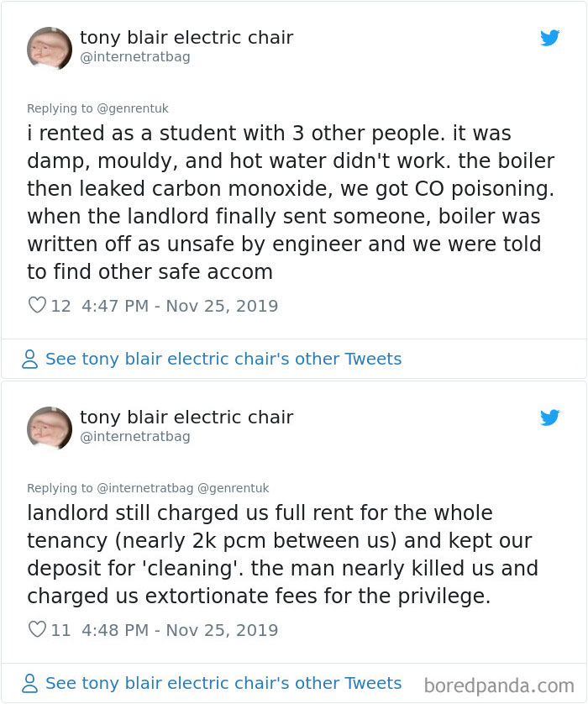Click the Twitter bird icon on the second tweet
The image size is (588, 704).
[550, 417]
